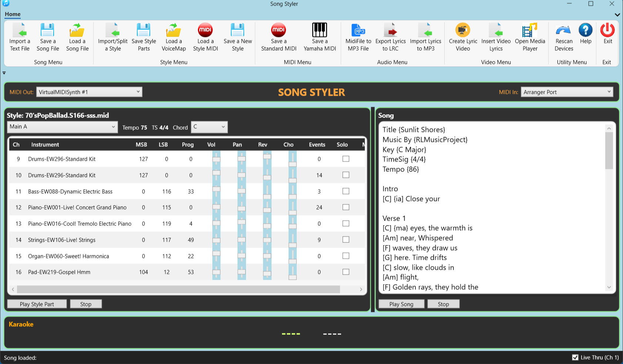The width and height of the screenshot is (623, 364).
Task: Open the Load a VoiceMap icon
Action: click(x=174, y=30)
